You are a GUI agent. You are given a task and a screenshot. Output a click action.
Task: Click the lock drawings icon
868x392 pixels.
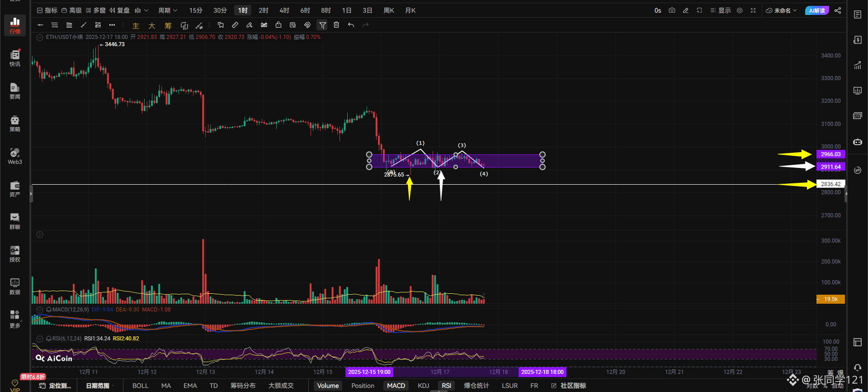click(278, 25)
